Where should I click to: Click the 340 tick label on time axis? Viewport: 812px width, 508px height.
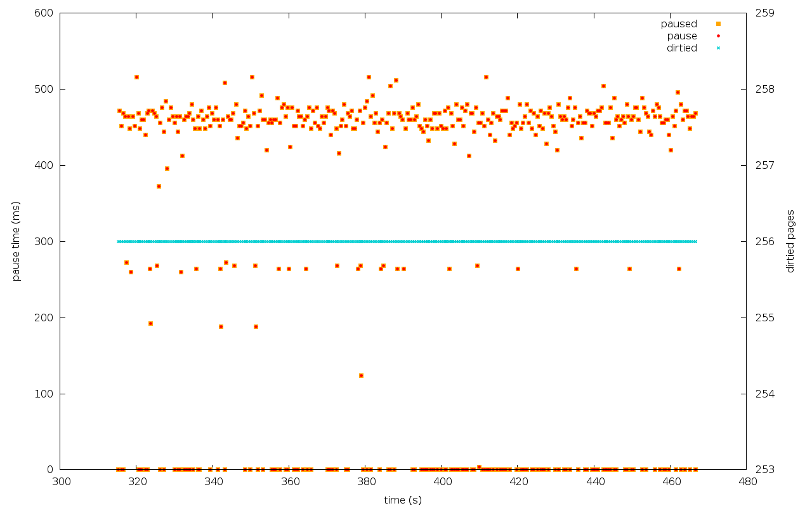tap(214, 482)
